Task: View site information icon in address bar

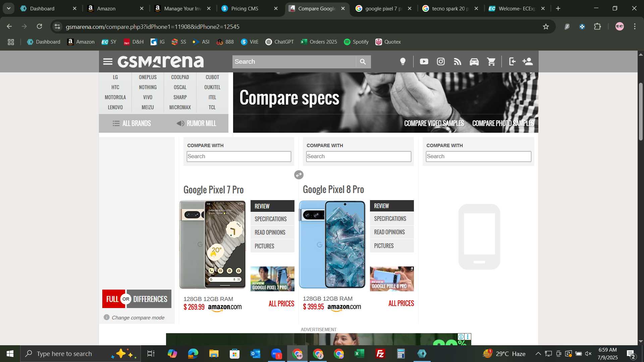Action: click(x=57, y=26)
